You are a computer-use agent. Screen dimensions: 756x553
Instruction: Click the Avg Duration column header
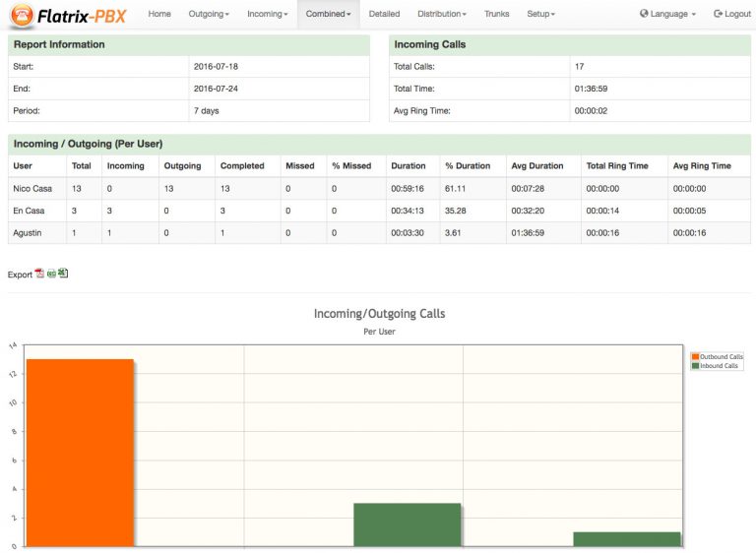(x=537, y=166)
